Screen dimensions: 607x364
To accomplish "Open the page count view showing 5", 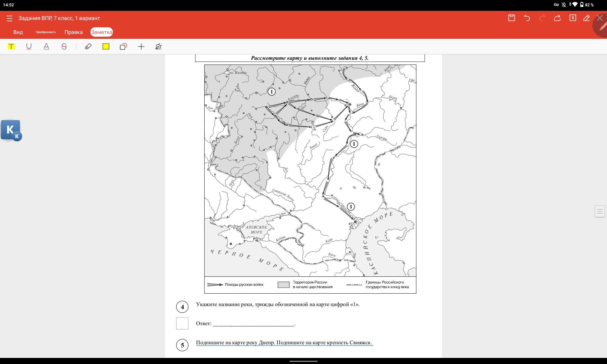I will [x=572, y=18].
